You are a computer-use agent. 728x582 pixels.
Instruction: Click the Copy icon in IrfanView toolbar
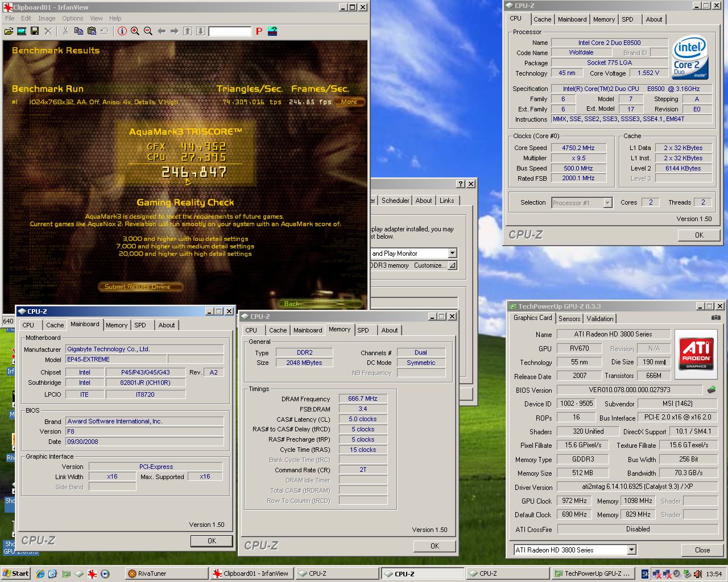[x=78, y=31]
